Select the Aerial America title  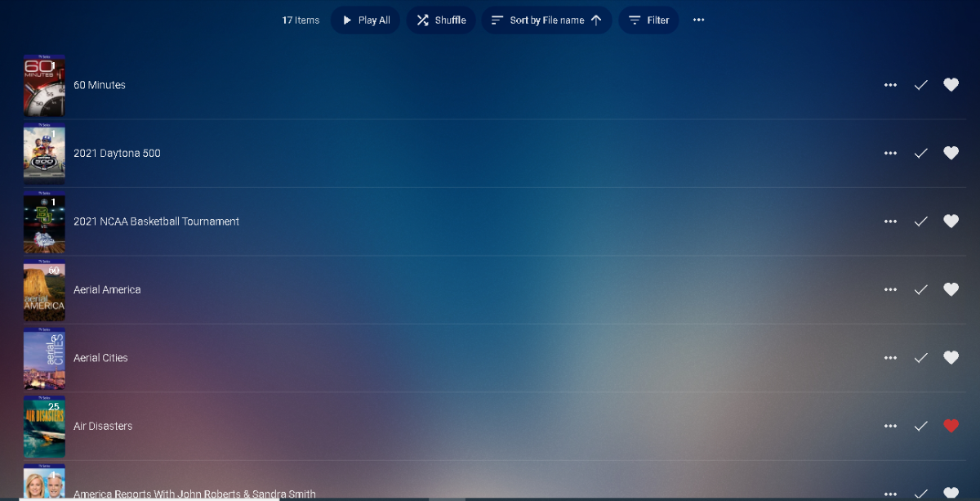[x=107, y=289]
